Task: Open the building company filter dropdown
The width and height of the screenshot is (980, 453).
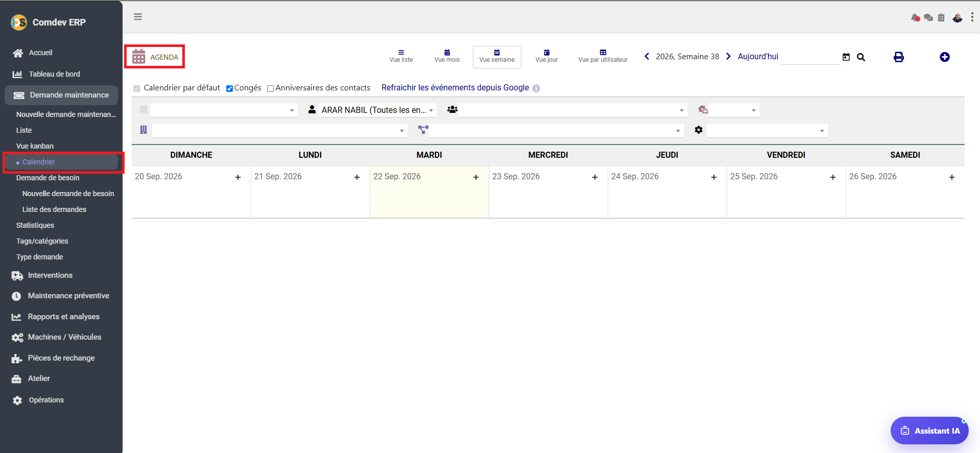Action: (x=279, y=131)
